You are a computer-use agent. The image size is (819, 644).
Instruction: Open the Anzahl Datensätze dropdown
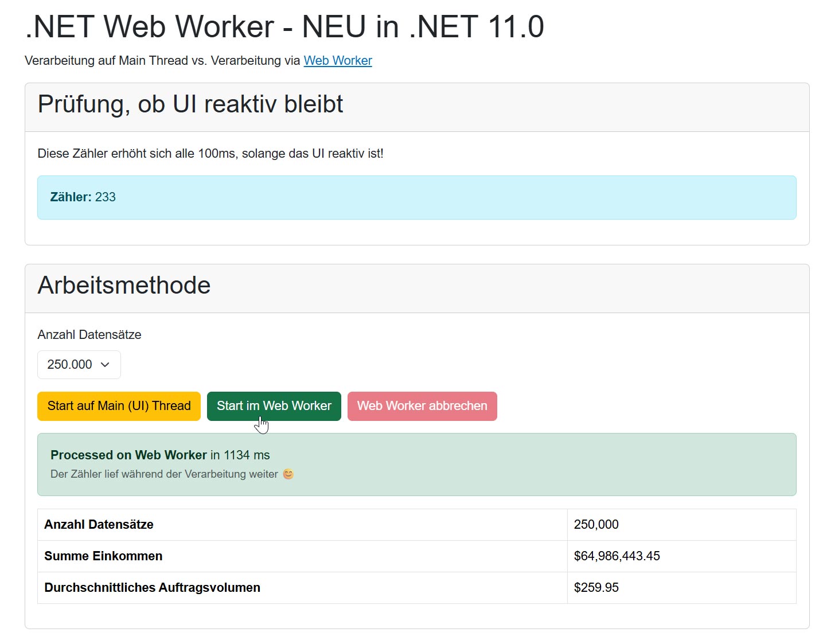click(x=79, y=364)
